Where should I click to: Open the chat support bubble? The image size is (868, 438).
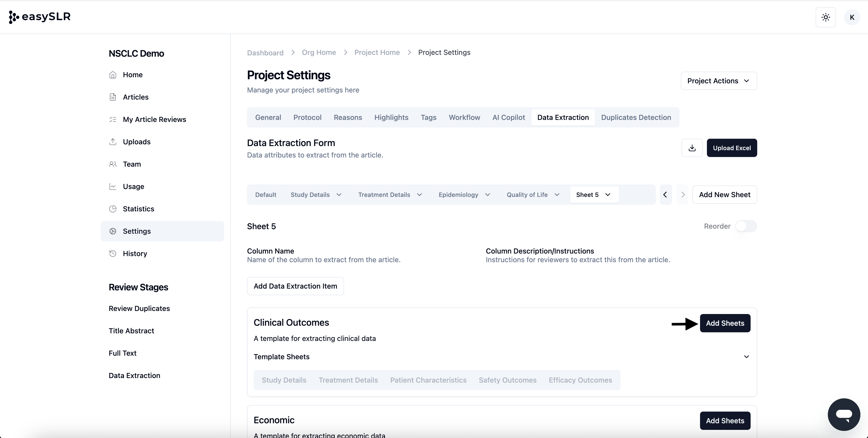pyautogui.click(x=844, y=414)
